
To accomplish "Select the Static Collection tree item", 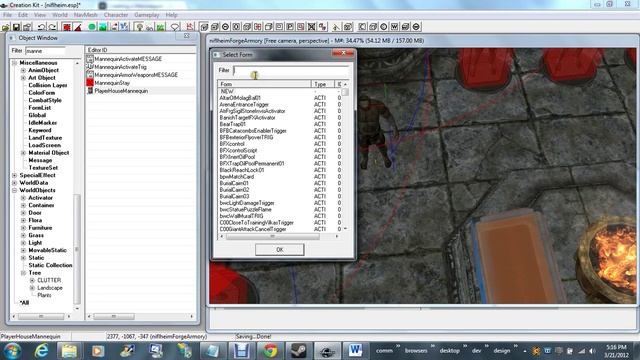I will click(x=50, y=265).
